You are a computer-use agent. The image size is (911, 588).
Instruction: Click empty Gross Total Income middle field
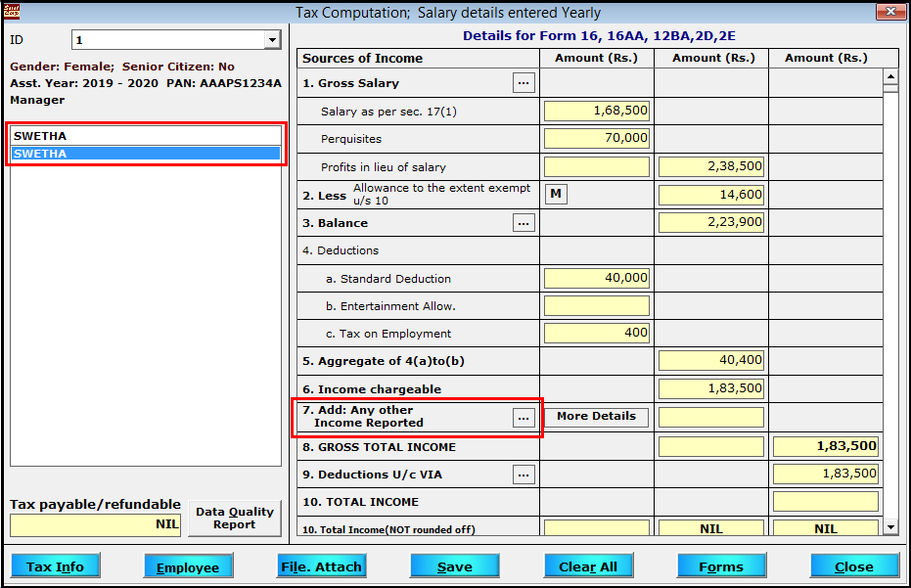point(711,446)
